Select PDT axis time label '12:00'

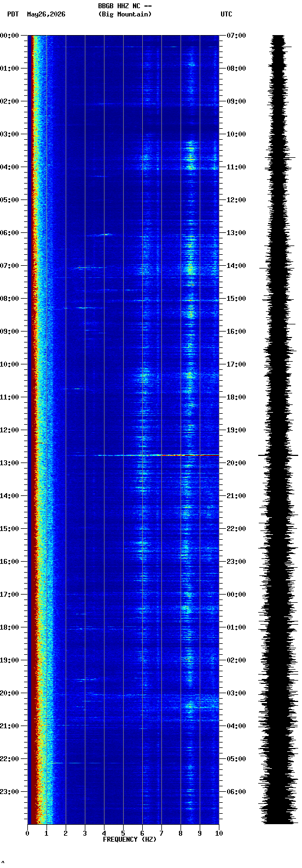[10, 430]
